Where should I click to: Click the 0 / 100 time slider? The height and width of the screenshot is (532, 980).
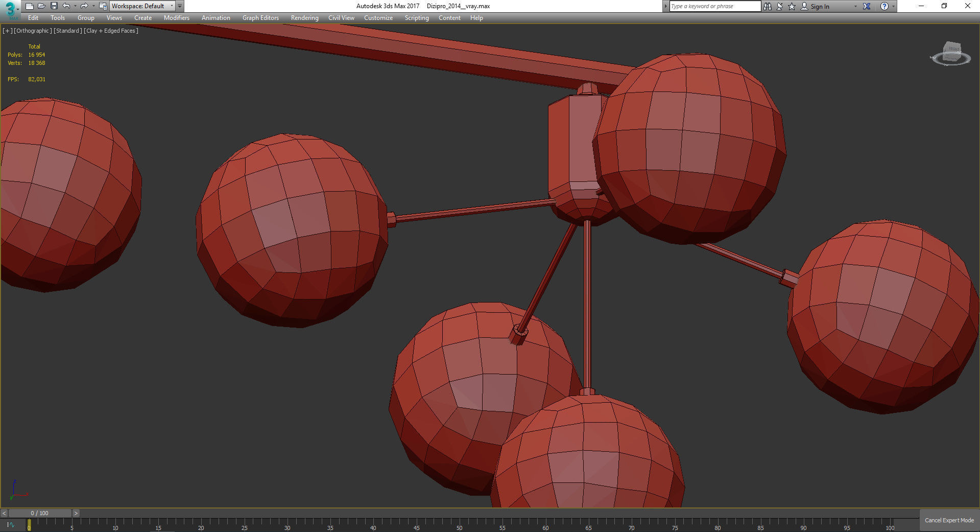[40, 513]
